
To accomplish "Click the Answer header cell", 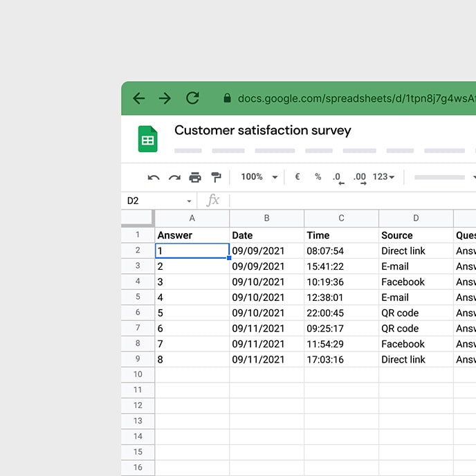I will [192, 235].
